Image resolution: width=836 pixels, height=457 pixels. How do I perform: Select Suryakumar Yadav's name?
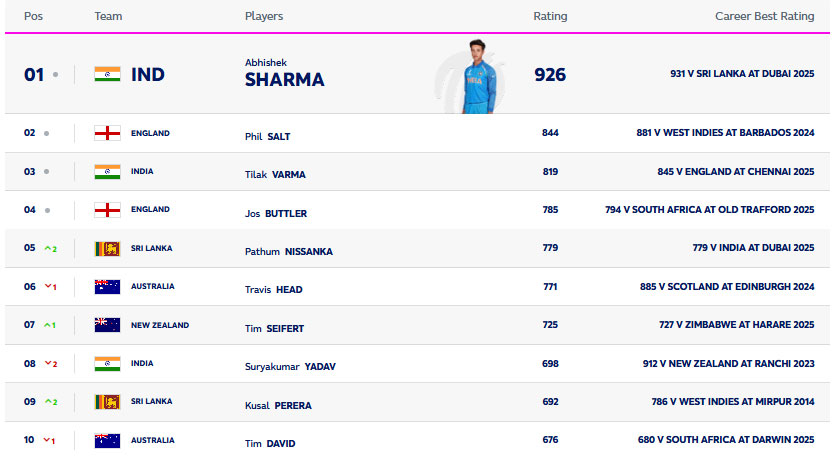(290, 366)
